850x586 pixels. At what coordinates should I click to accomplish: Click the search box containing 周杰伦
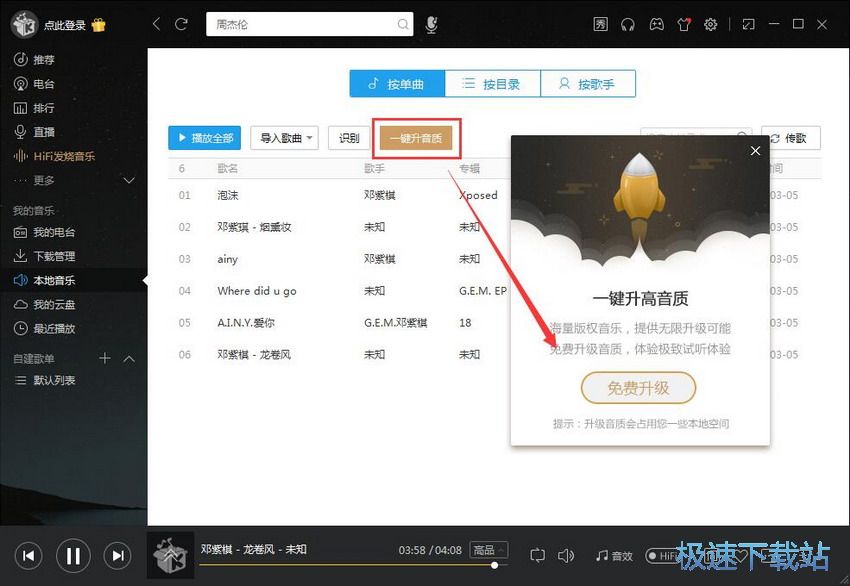[310, 24]
